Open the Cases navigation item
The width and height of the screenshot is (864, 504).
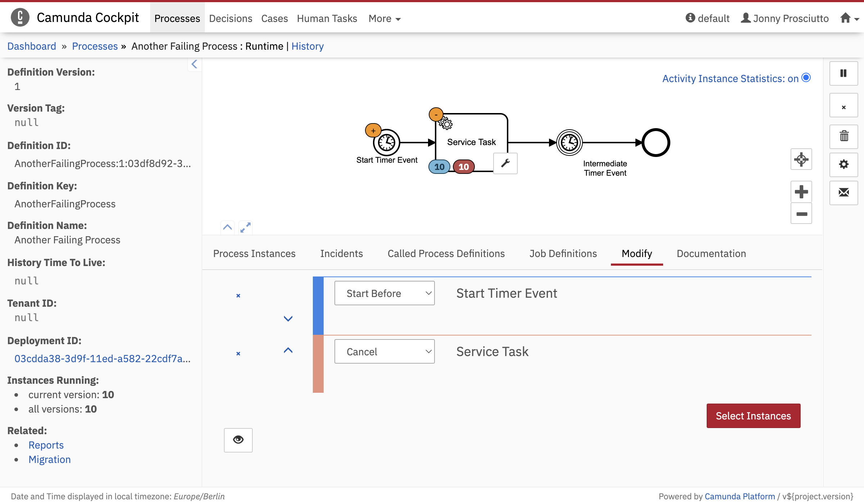coord(275,18)
